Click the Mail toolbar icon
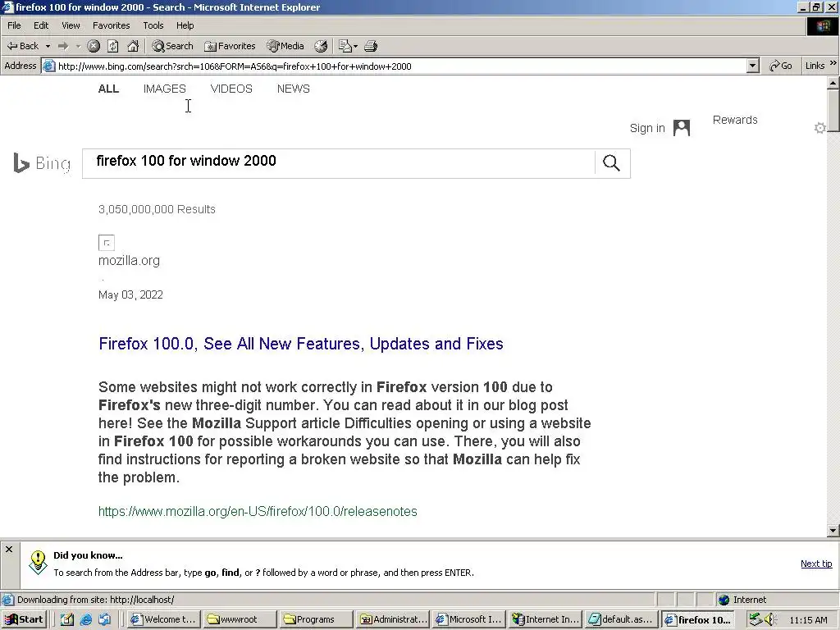 (345, 46)
